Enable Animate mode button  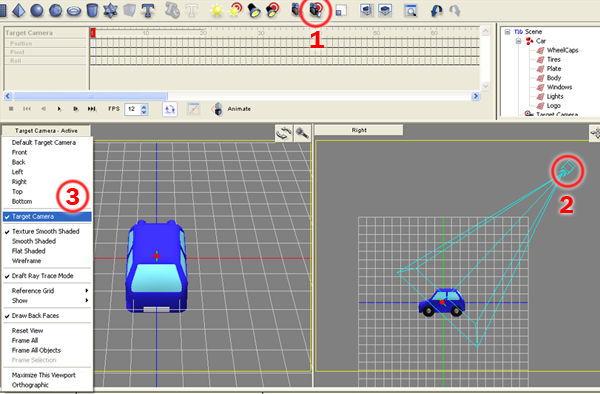232,109
